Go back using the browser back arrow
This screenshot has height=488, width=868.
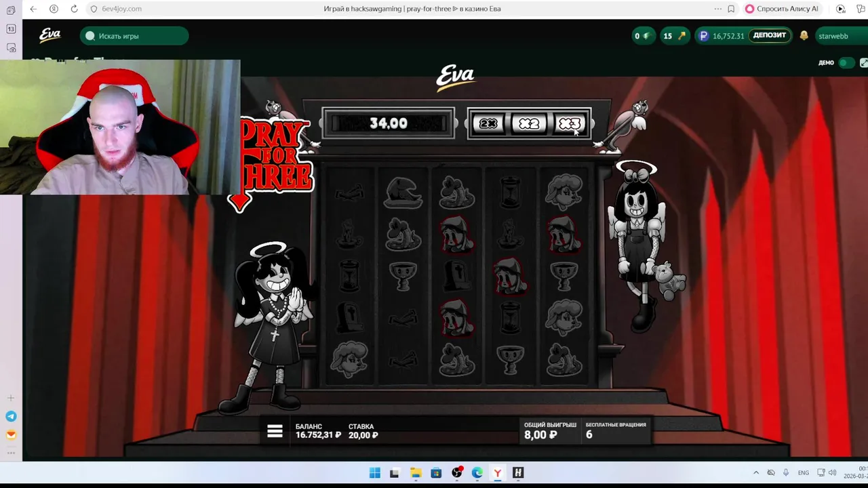click(33, 9)
